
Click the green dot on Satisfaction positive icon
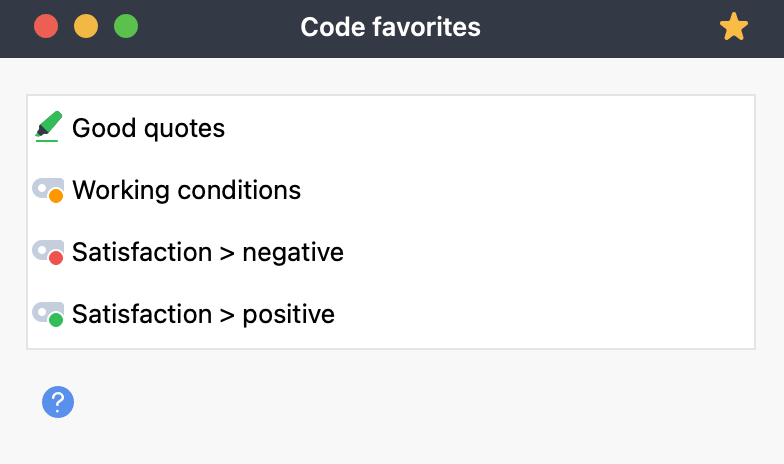[56, 320]
